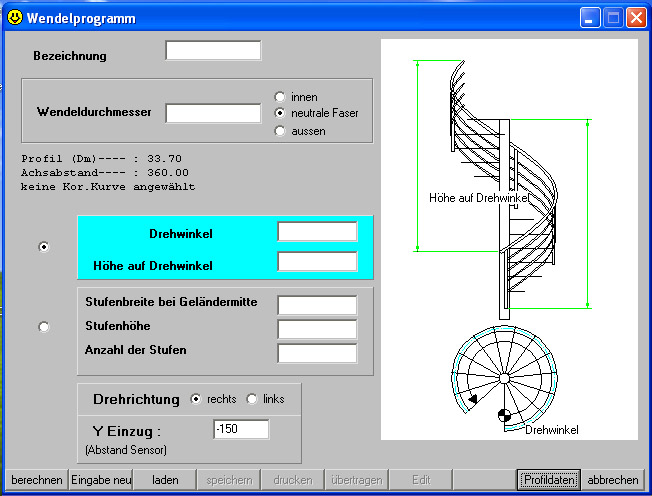Click the keine Kor.Kurve angewählt text
This screenshot has width=652, height=496.
[x=108, y=187]
